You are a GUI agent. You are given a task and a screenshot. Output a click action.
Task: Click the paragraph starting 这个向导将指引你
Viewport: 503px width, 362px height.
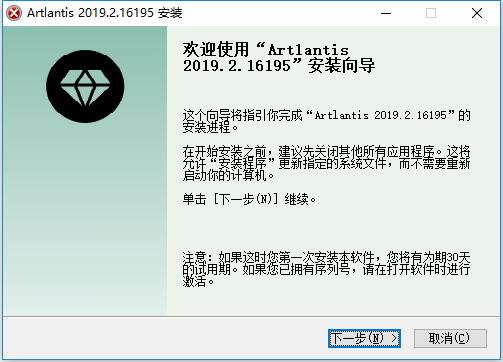[326, 121]
